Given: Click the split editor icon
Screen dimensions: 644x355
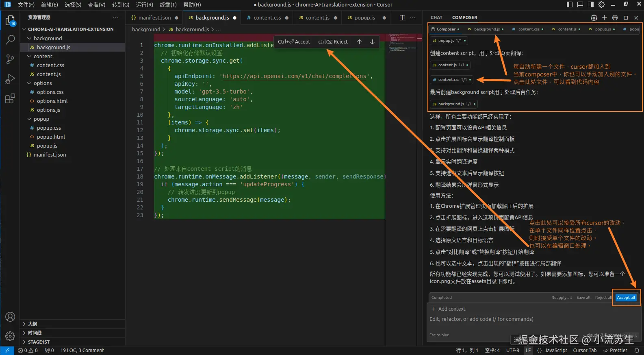Looking at the screenshot, I should 402,18.
